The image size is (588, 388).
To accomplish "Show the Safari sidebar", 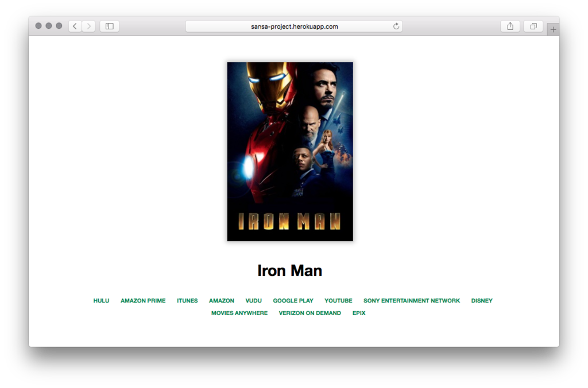I will tap(110, 26).
